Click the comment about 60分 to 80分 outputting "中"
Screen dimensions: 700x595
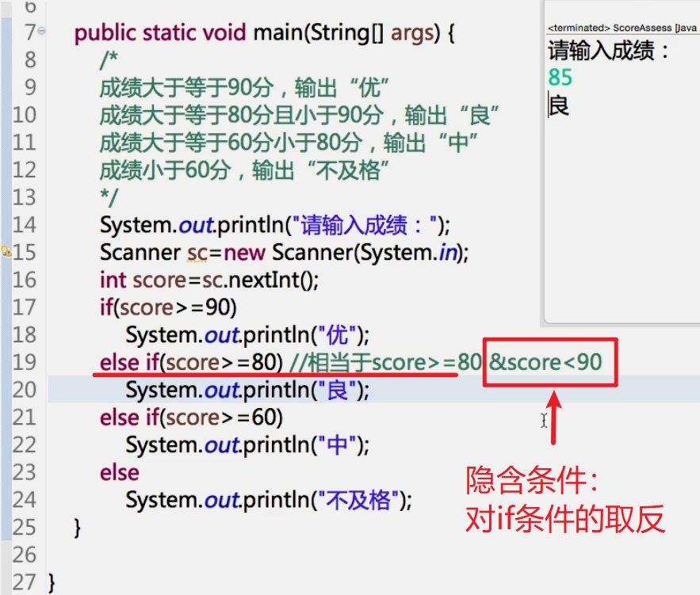[x=289, y=143]
